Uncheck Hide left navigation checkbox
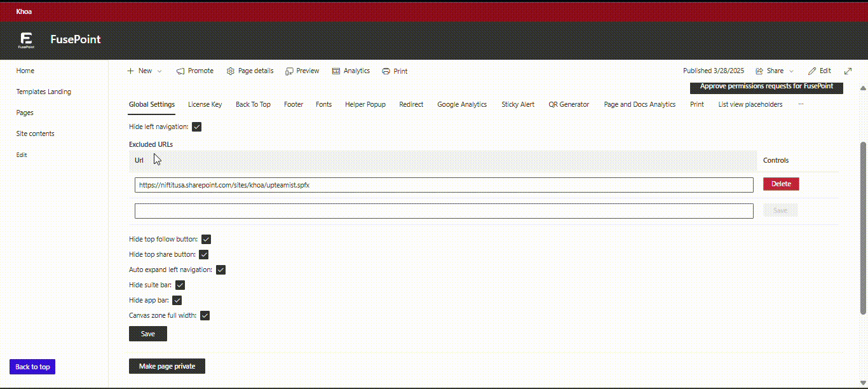The image size is (868, 389). (x=197, y=127)
